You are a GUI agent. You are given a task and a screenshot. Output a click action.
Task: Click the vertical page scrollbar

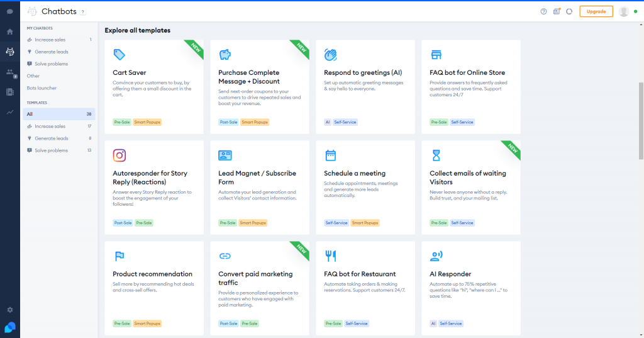[641, 120]
